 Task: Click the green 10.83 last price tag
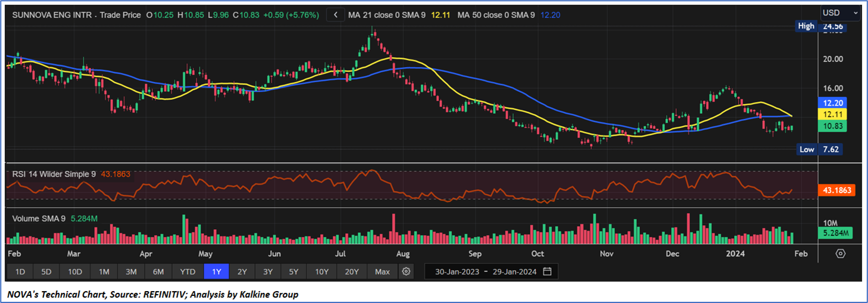[x=833, y=126]
